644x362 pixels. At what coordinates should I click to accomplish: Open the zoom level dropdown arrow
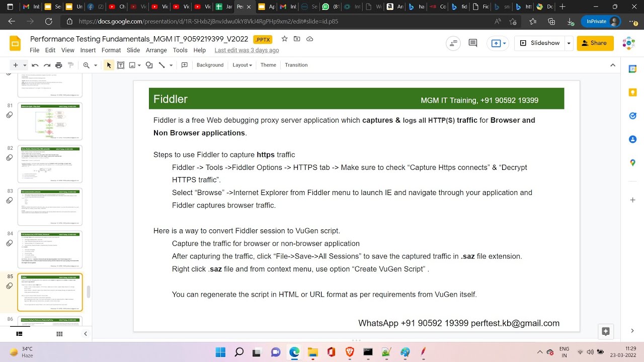(x=96, y=65)
